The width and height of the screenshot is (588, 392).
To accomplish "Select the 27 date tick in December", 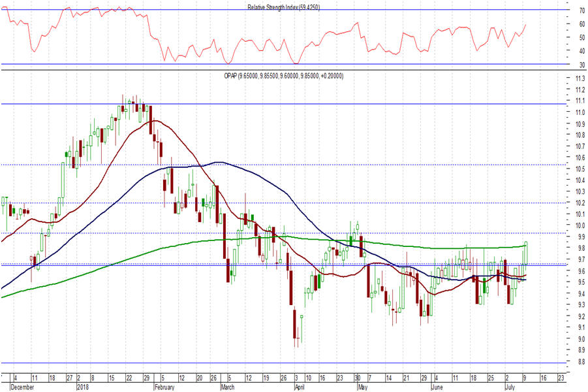I will coord(69,378).
